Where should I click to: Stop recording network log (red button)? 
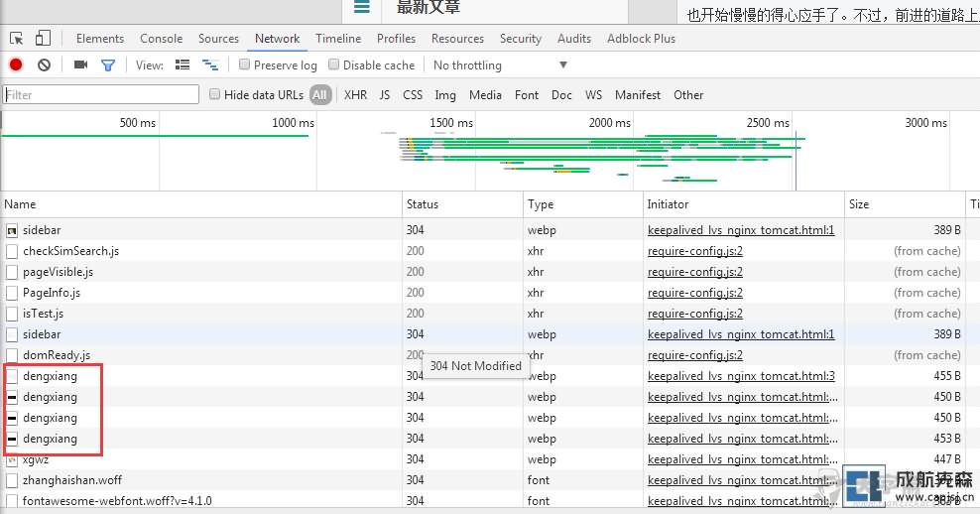pos(16,64)
